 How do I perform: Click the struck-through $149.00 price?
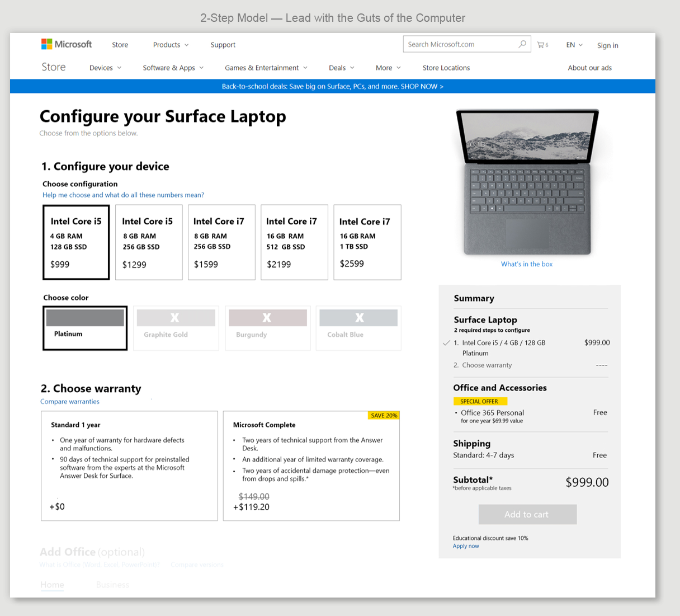pyautogui.click(x=254, y=496)
